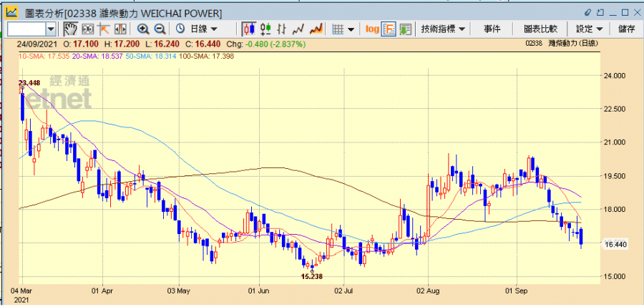Toggle the log scale option

click(372, 29)
